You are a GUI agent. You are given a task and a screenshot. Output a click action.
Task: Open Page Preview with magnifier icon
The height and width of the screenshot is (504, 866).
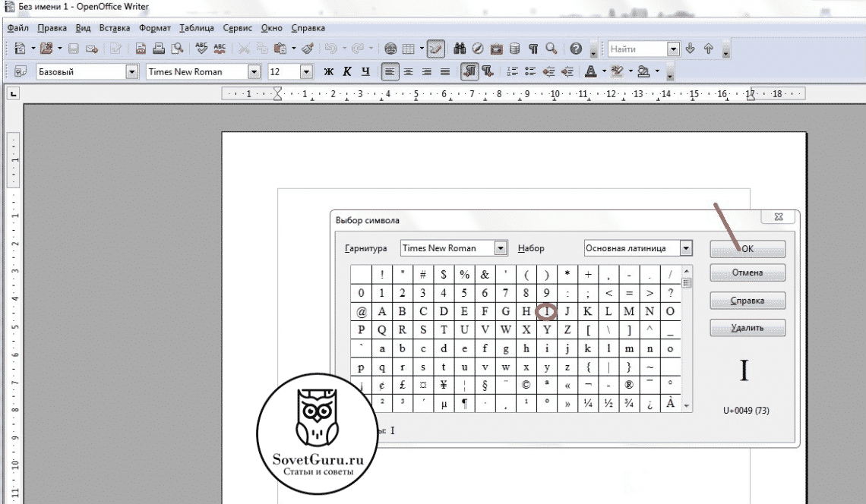click(177, 49)
